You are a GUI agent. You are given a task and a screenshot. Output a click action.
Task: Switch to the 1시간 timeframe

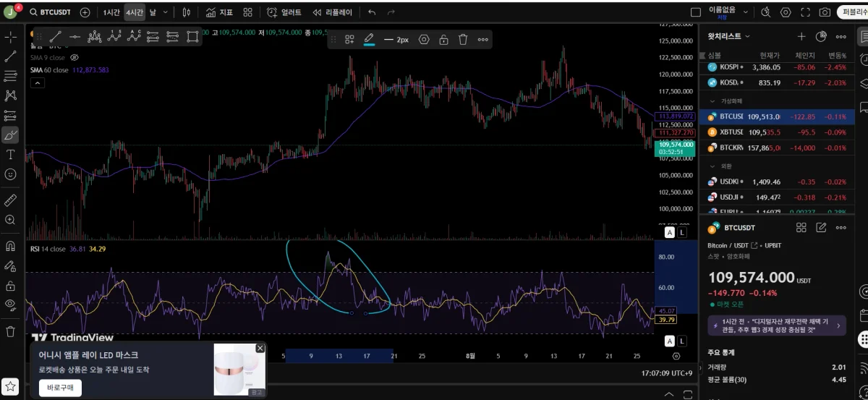tap(111, 12)
